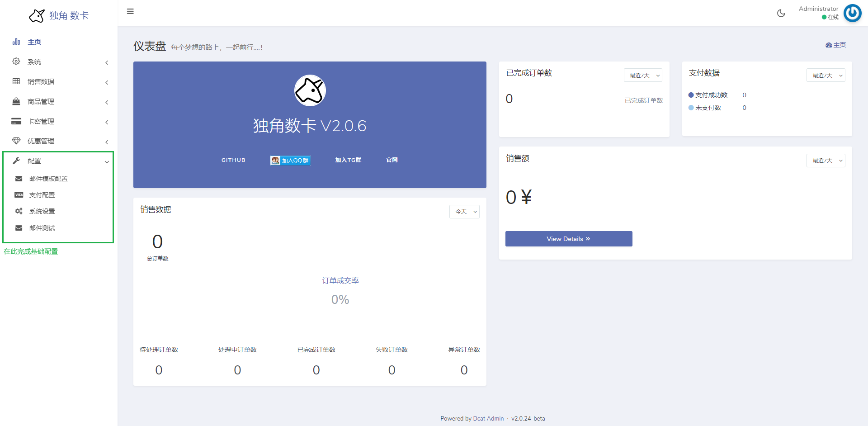Click the hamburger sidebar toggle icon
The width and height of the screenshot is (868, 426).
point(130,11)
